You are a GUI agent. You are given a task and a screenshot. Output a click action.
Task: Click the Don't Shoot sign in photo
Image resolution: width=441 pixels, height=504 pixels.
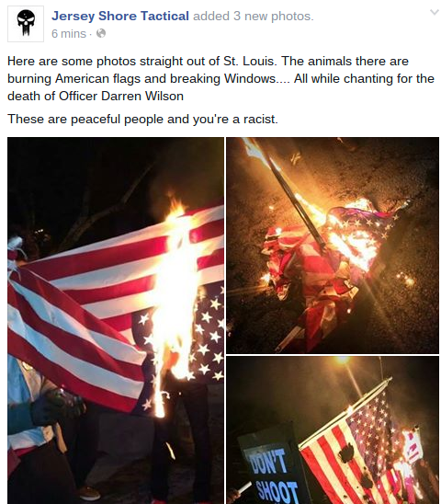[271, 464]
